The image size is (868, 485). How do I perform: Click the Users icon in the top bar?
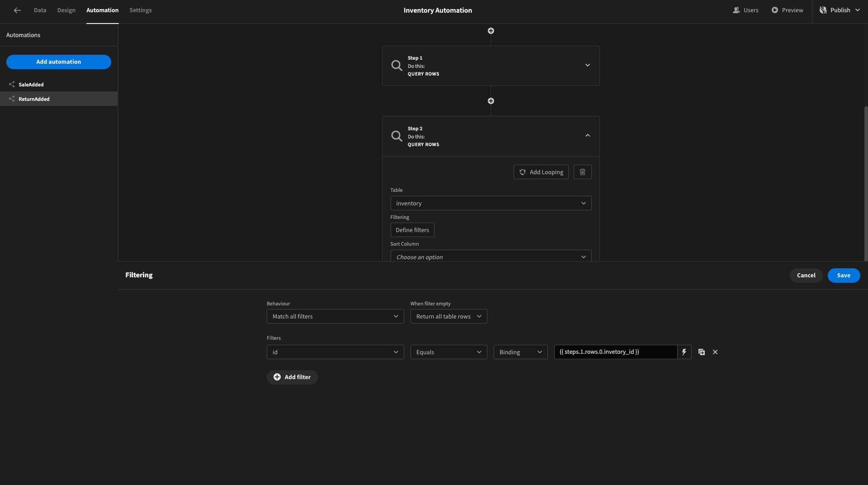coord(736,10)
